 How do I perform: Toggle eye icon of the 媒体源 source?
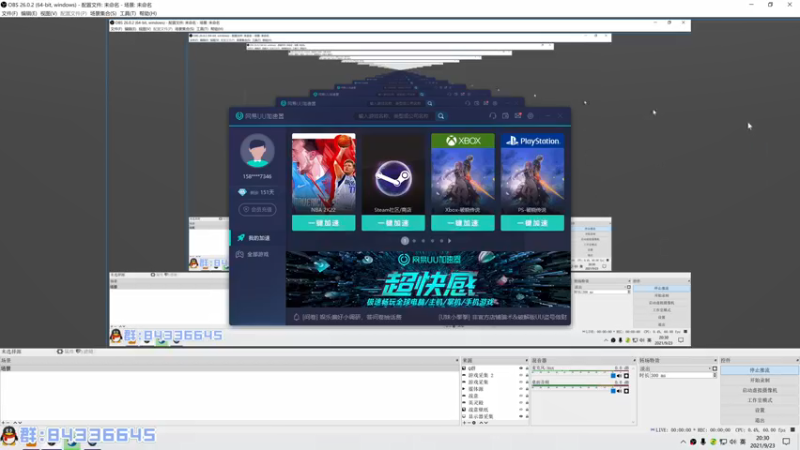(x=521, y=389)
